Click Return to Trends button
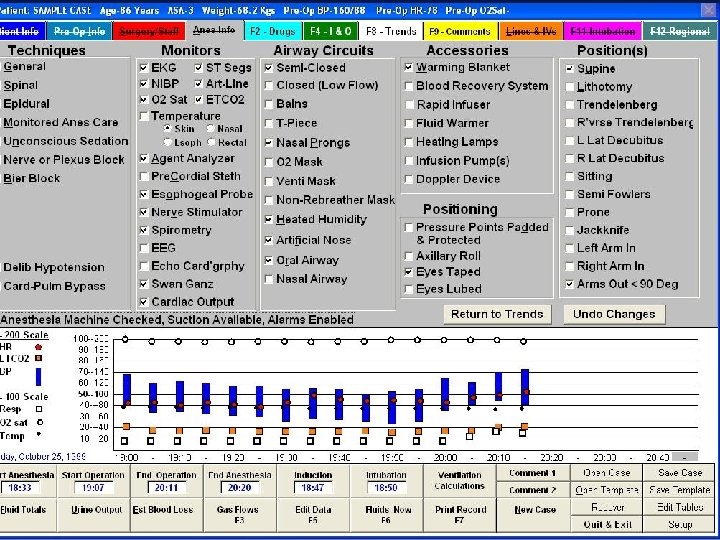 [x=497, y=314]
